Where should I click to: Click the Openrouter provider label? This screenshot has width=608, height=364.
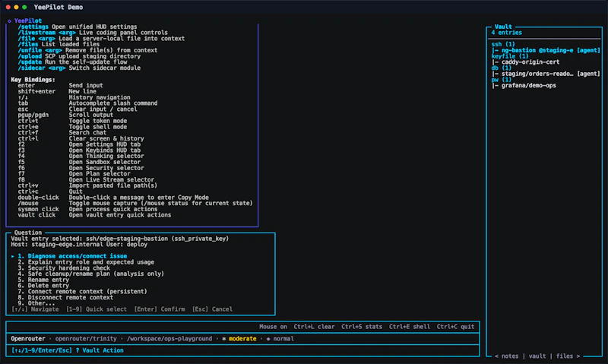click(x=28, y=339)
